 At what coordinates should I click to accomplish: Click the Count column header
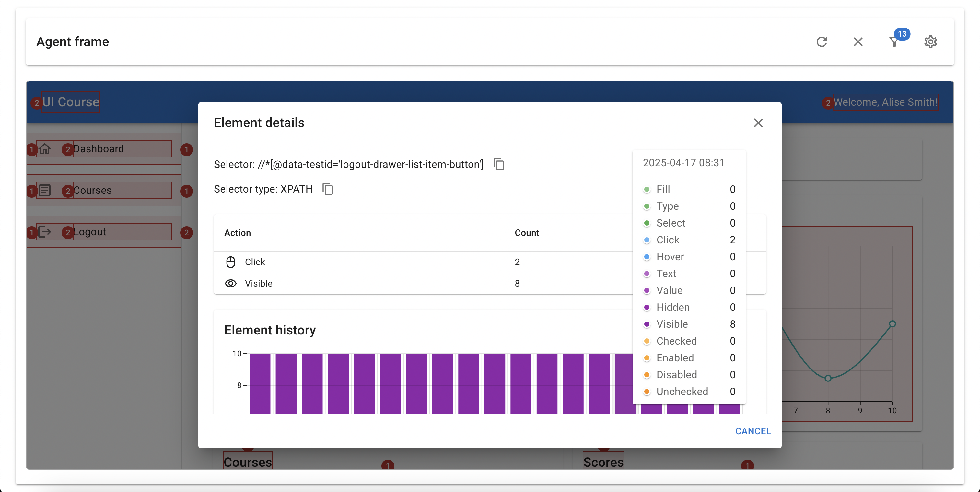click(x=527, y=233)
